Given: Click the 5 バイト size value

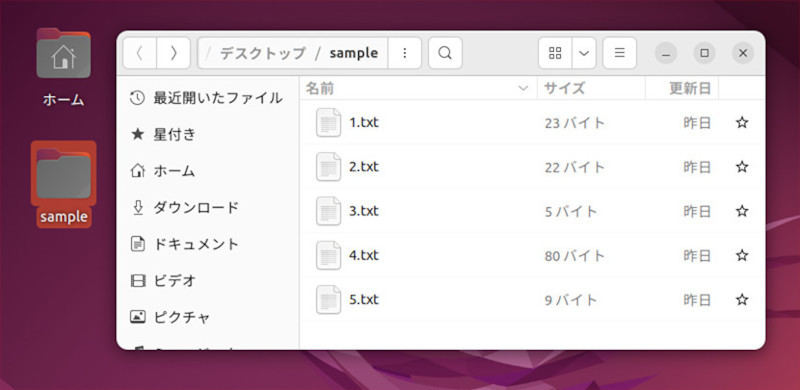Looking at the screenshot, I should (571, 211).
